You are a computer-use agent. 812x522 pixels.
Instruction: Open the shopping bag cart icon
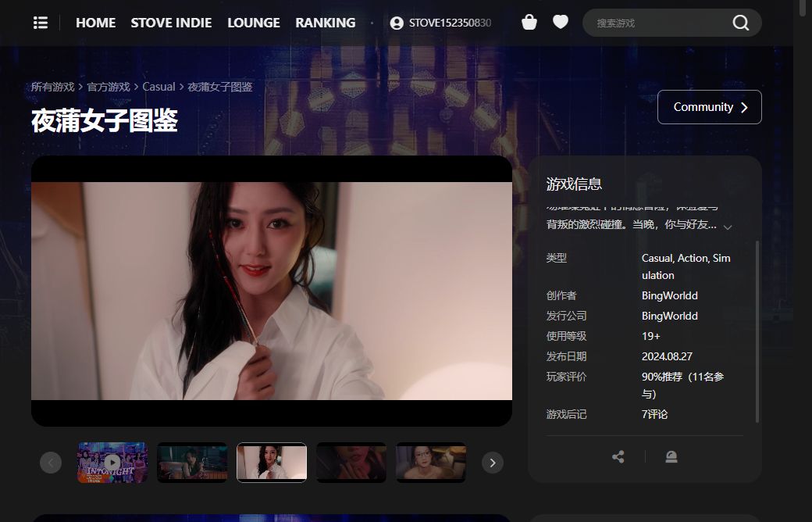coord(529,23)
